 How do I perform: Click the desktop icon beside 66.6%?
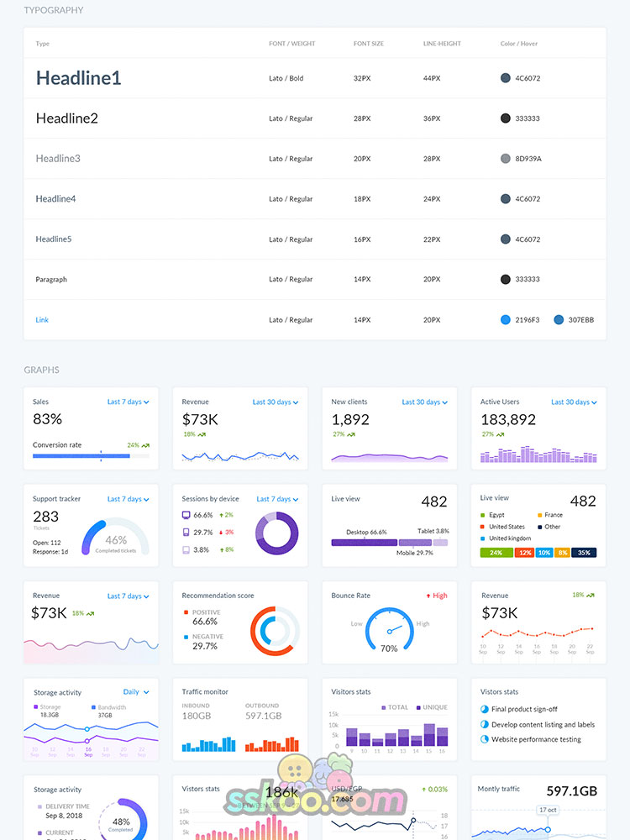[x=186, y=515]
